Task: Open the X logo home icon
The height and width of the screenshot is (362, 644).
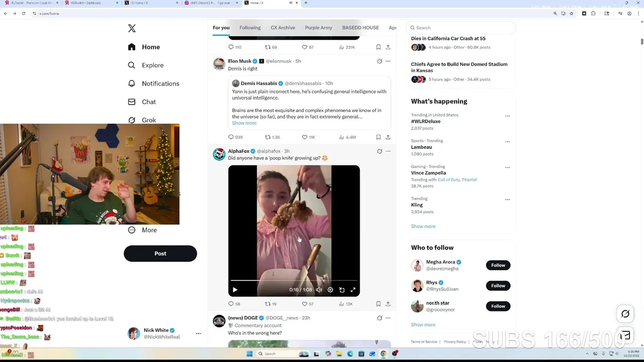Action: tap(132, 29)
